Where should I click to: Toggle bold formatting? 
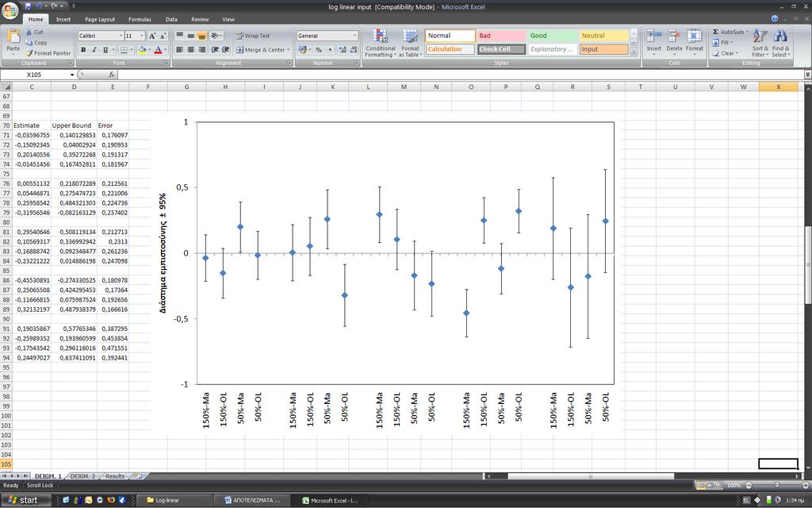coord(82,50)
